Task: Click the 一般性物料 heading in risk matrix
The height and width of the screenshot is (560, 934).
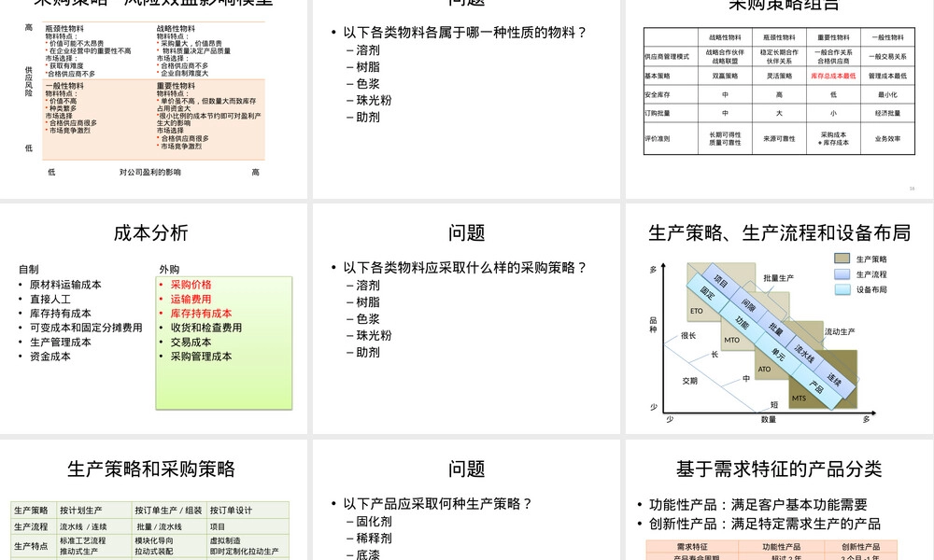Action: (x=64, y=86)
